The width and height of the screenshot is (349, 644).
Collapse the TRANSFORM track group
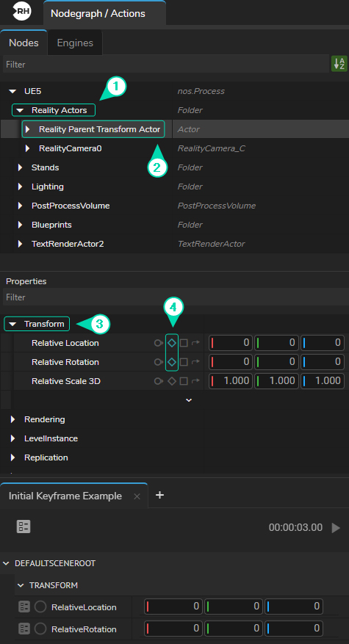tap(21, 585)
